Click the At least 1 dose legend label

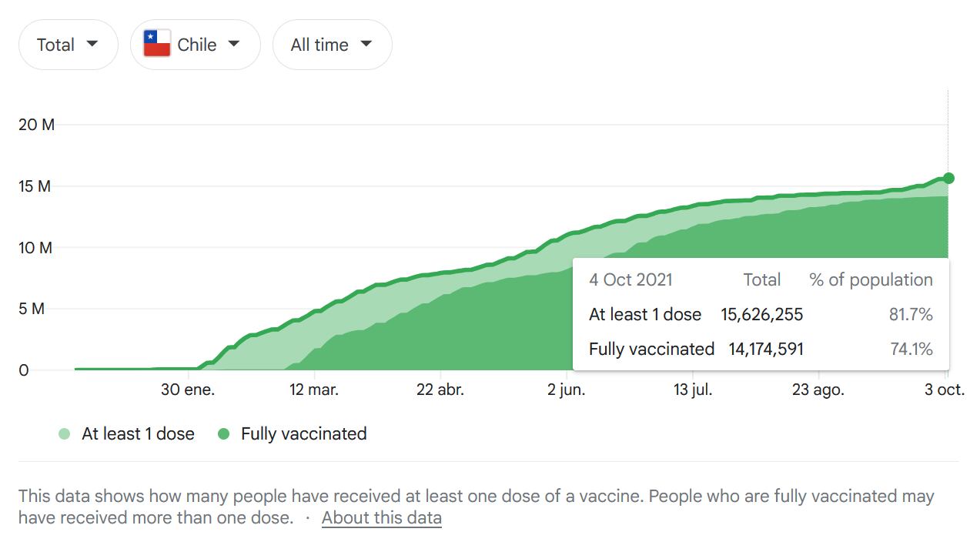pos(138,434)
